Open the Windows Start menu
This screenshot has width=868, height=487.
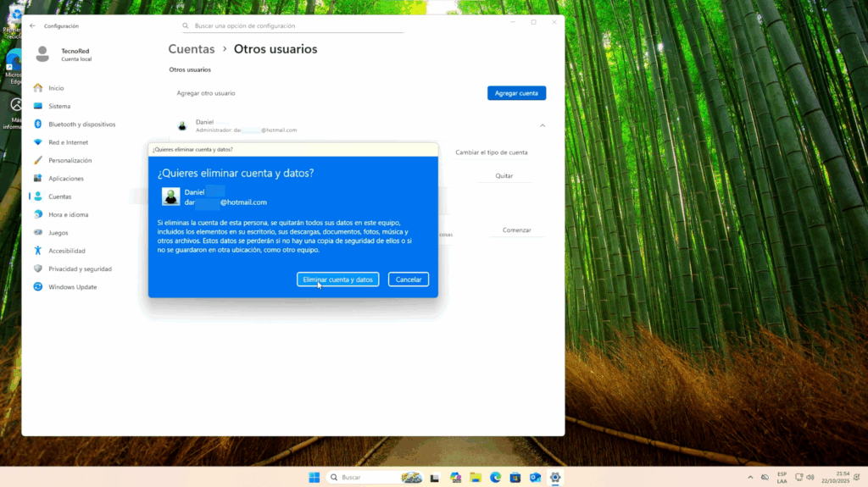pos(314,478)
